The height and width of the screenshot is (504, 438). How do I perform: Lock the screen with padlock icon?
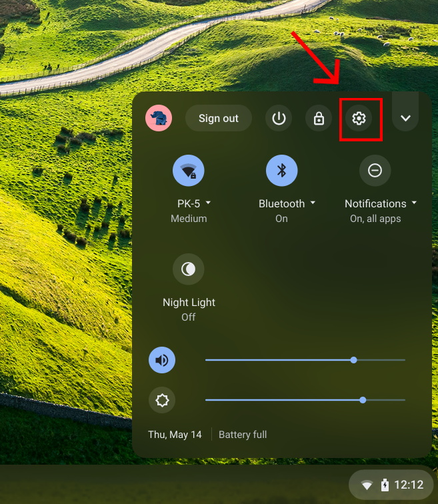point(319,118)
